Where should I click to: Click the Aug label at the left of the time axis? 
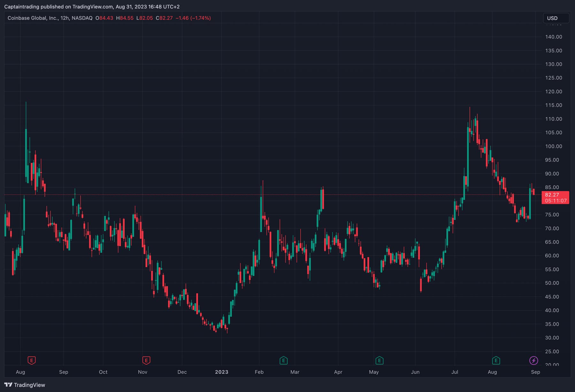coord(20,372)
